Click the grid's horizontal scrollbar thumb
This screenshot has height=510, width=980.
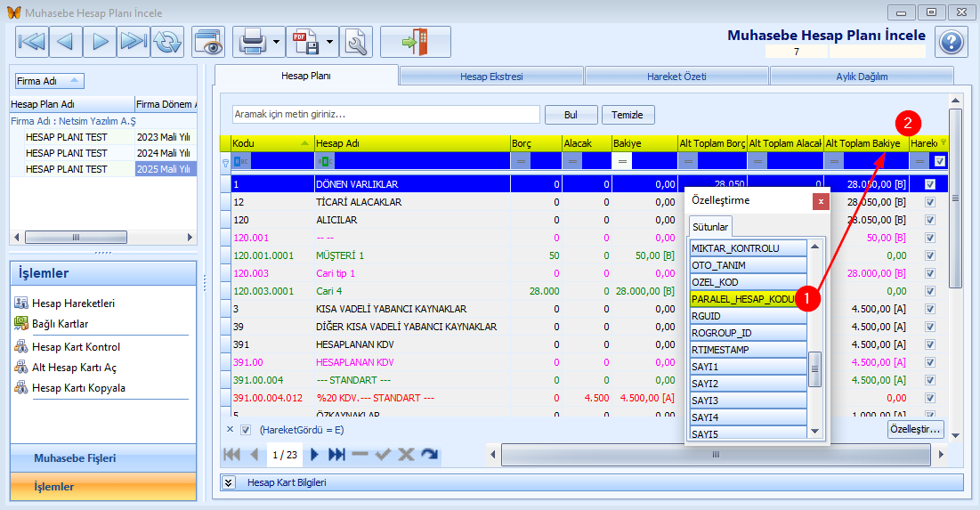click(x=714, y=455)
